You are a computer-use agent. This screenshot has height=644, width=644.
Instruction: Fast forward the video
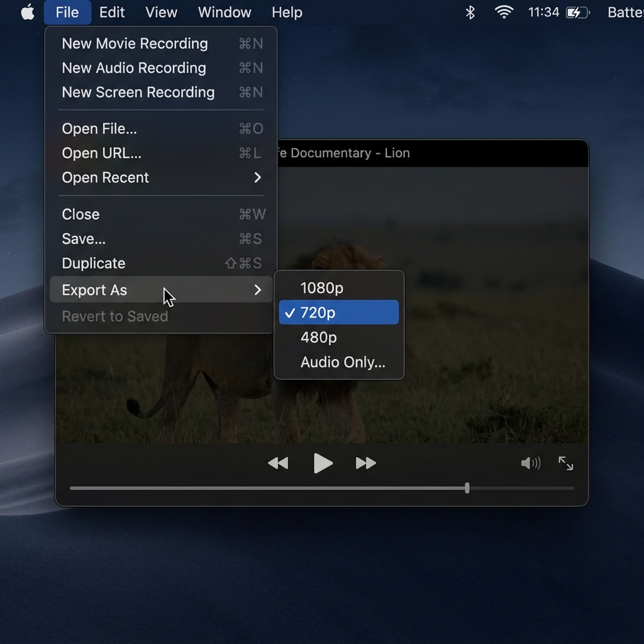(365, 464)
